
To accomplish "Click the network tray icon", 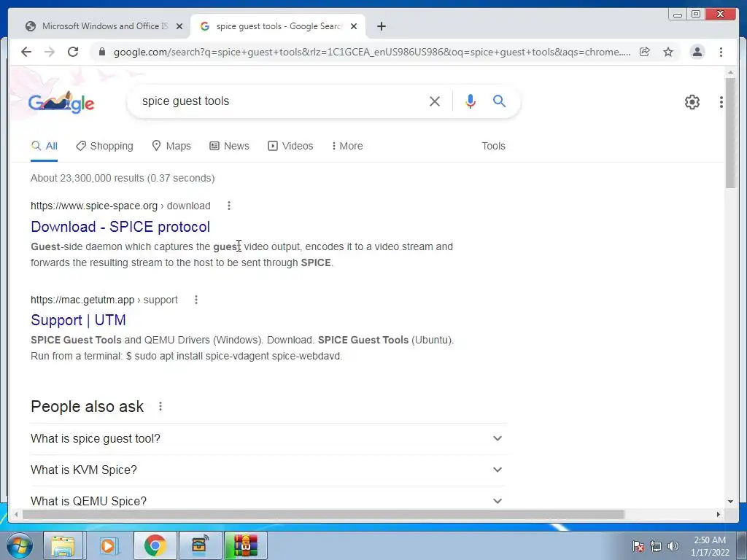I will point(656,546).
